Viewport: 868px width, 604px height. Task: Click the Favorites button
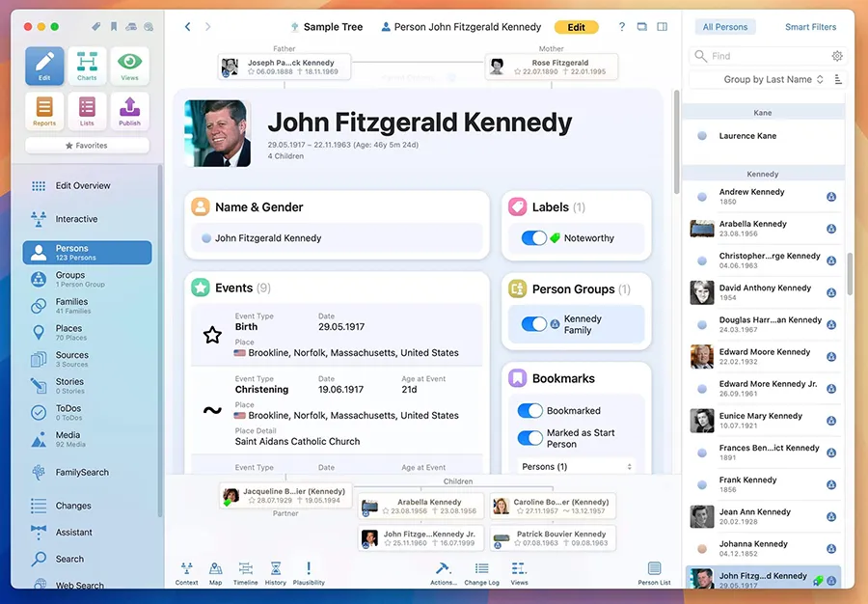pyautogui.click(x=87, y=146)
